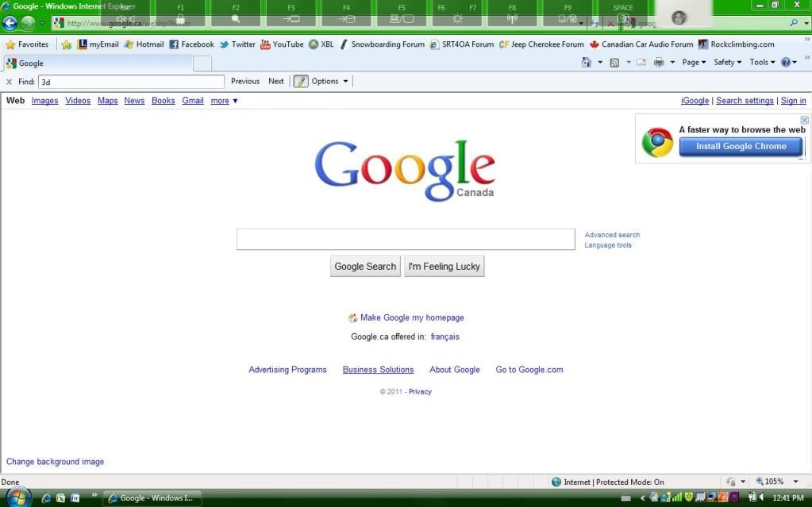Click the Change background image link
Image resolution: width=812 pixels, height=507 pixels.
tap(55, 462)
